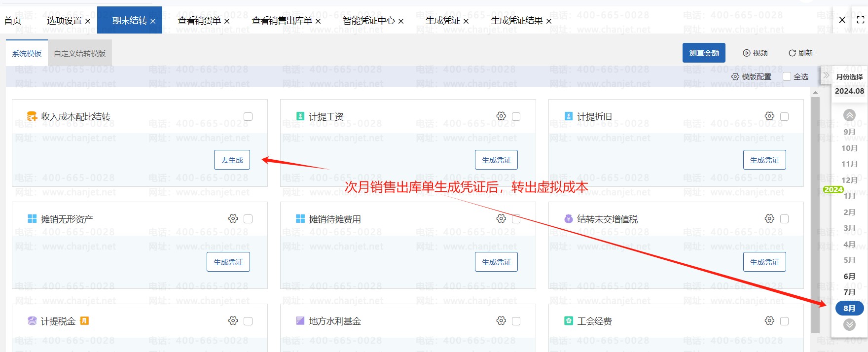Screen dimensions: 868x352
Task: Select month 1月 of 2024
Action: click(x=849, y=196)
